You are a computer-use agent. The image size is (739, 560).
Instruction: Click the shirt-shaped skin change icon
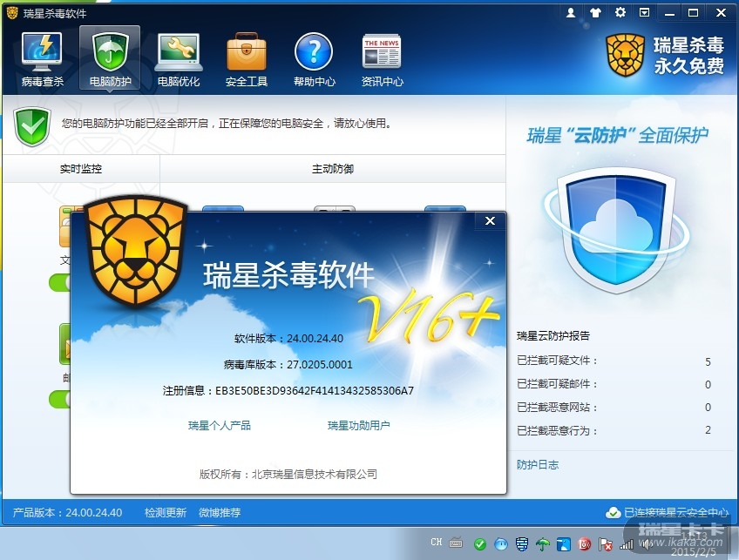click(x=595, y=13)
